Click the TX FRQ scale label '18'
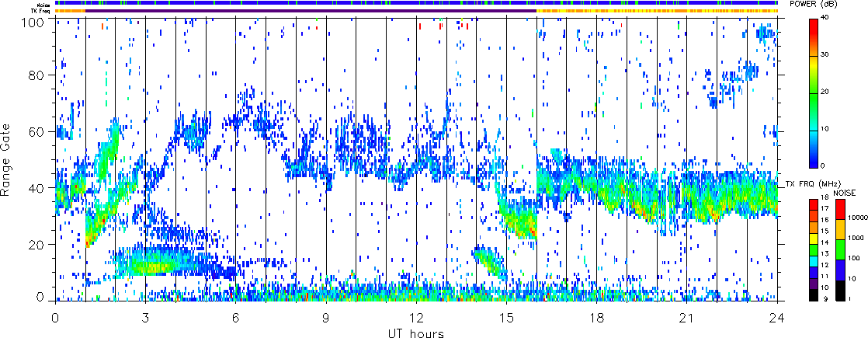868x338 pixels. click(825, 198)
